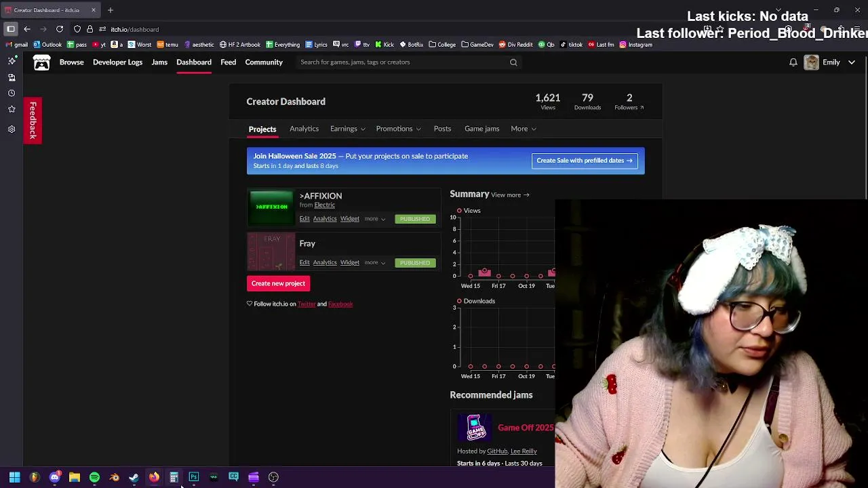Viewport: 868px width, 488px height.
Task: Open Browse in the top navigation
Action: [x=71, y=62]
